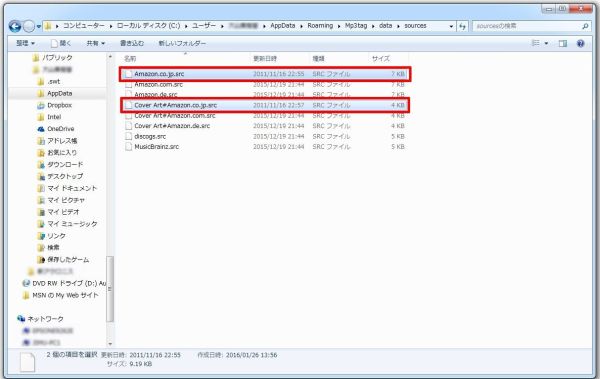
Task: Go back with the Back arrow button
Action: 15,26
